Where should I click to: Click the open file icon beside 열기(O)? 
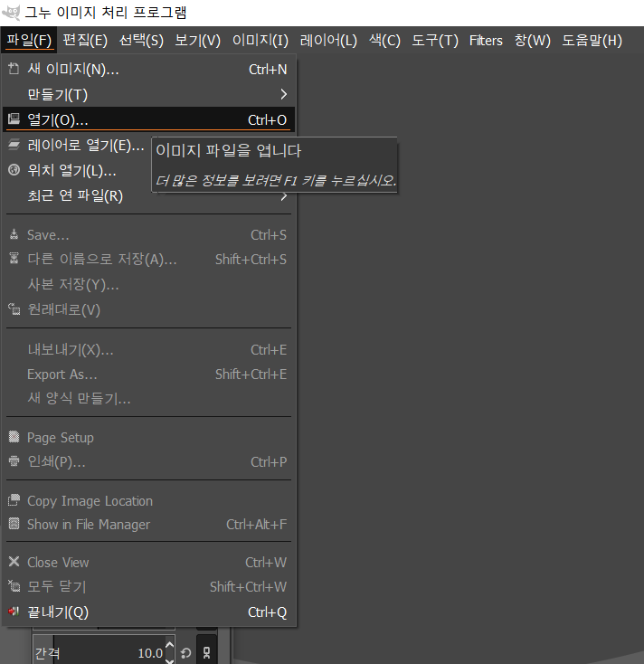click(14, 119)
